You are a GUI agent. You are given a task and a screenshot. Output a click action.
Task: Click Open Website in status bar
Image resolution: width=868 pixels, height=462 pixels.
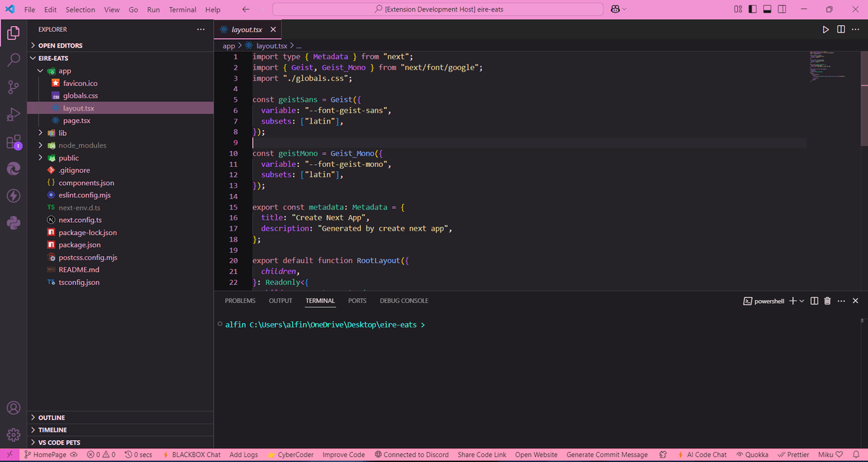(x=536, y=455)
